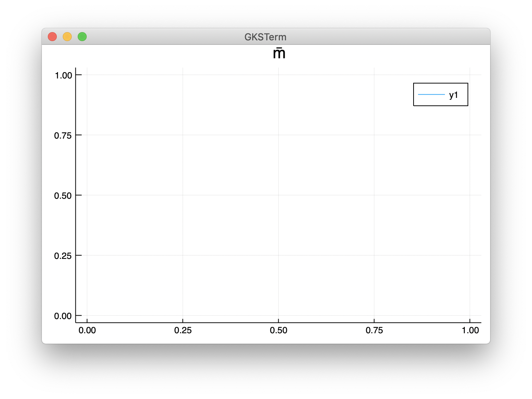Click the x-axis label 0.50
Screen dimensions: 532x399
[x=278, y=330]
